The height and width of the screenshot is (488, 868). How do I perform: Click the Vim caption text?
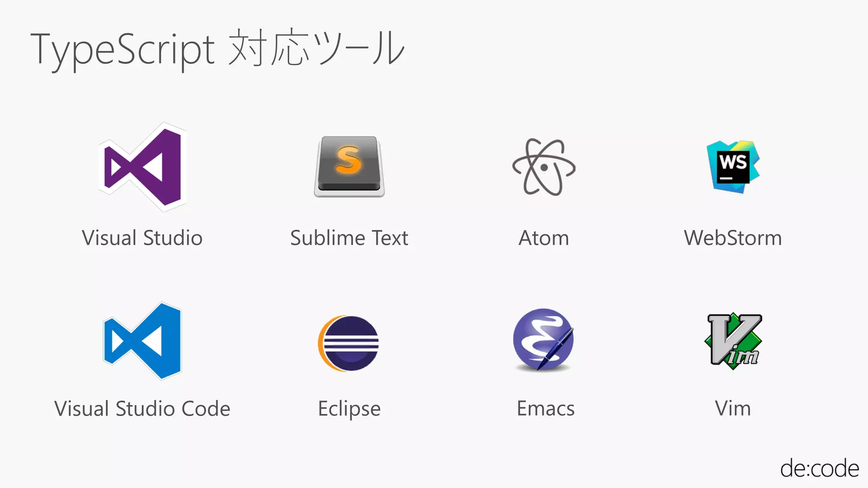(x=733, y=409)
